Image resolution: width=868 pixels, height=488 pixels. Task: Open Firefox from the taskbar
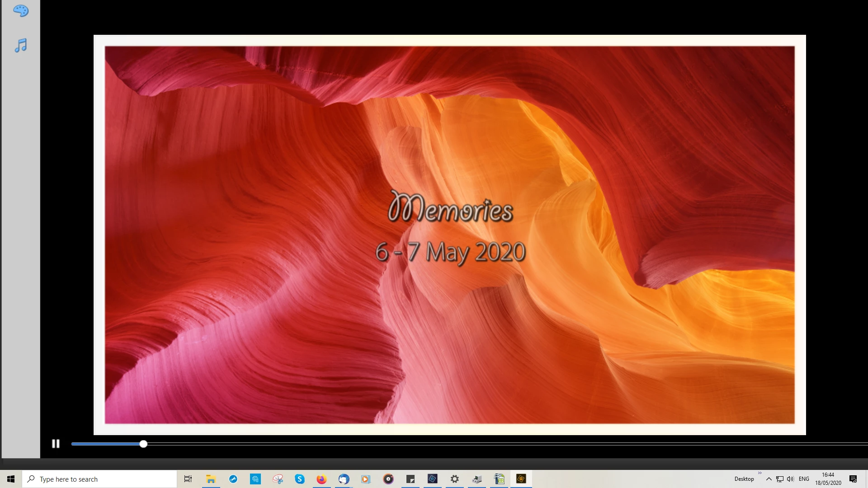(321, 479)
